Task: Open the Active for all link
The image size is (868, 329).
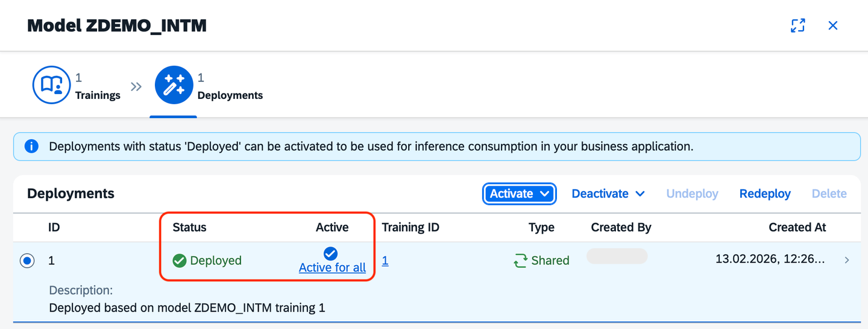Action: pos(332,268)
